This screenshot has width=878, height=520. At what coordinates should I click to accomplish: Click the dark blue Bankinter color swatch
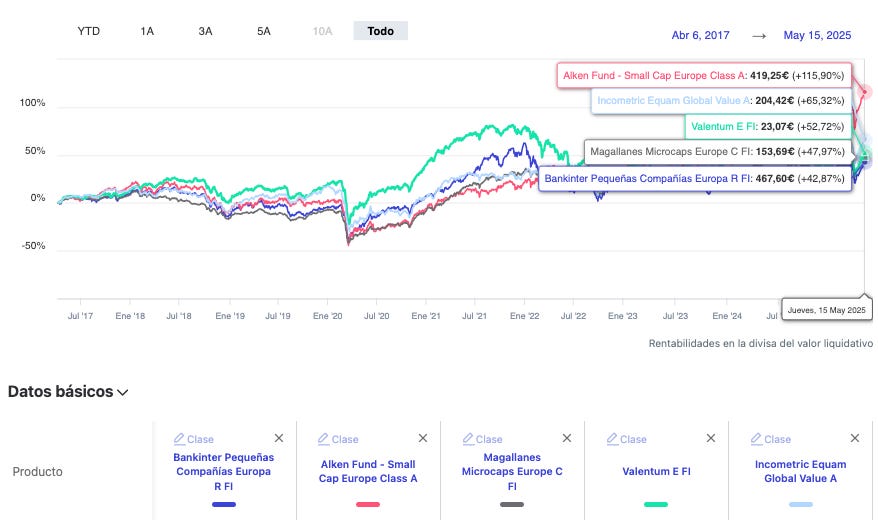[224, 504]
